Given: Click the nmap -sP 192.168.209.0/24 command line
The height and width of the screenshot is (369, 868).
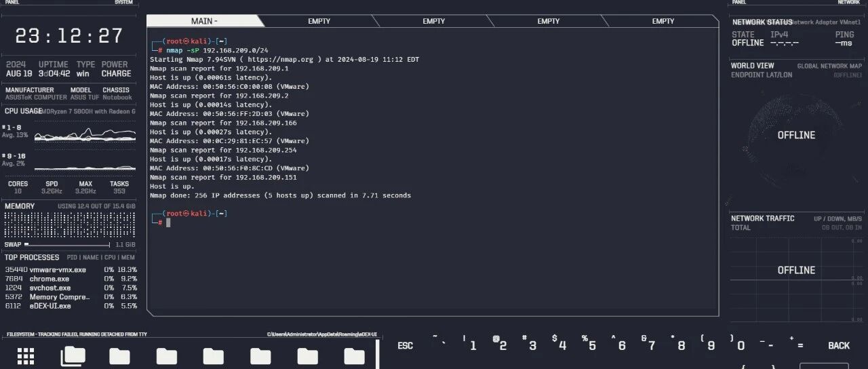Looking at the screenshot, I should (x=217, y=50).
